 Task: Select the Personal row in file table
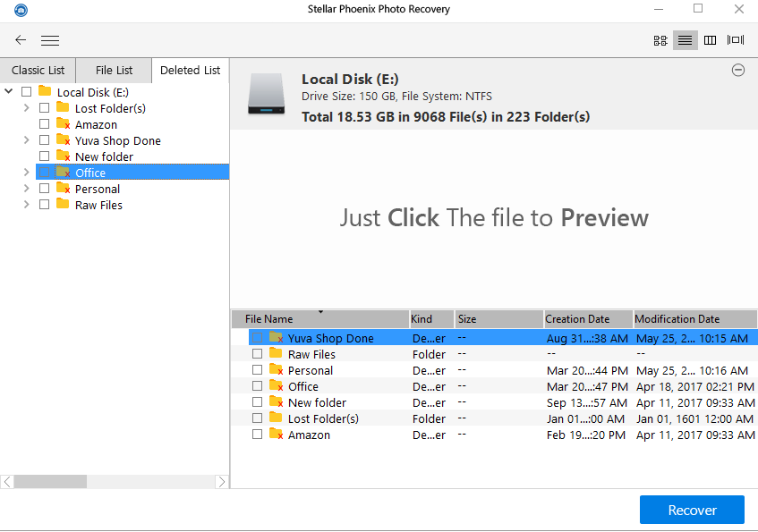click(503, 370)
